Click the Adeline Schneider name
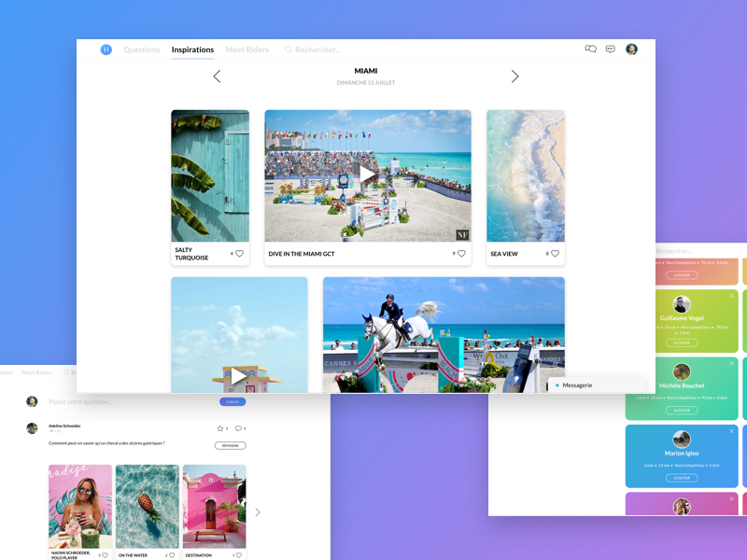Image resolution: width=747 pixels, height=560 pixels. (64, 426)
